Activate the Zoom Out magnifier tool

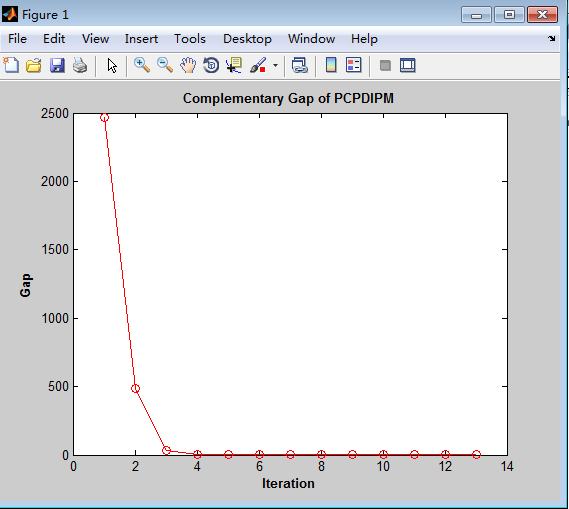pyautogui.click(x=165, y=66)
